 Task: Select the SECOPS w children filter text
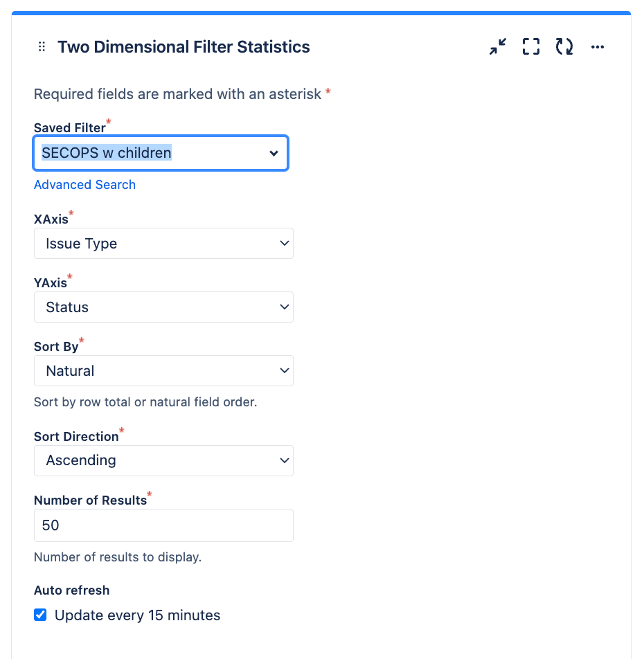107,152
